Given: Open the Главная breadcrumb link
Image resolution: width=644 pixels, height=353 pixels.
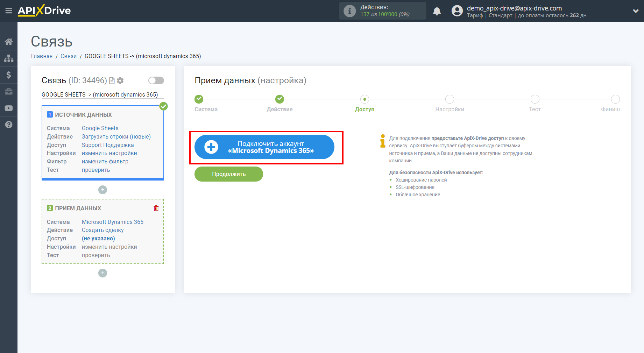Looking at the screenshot, I should tap(42, 56).
